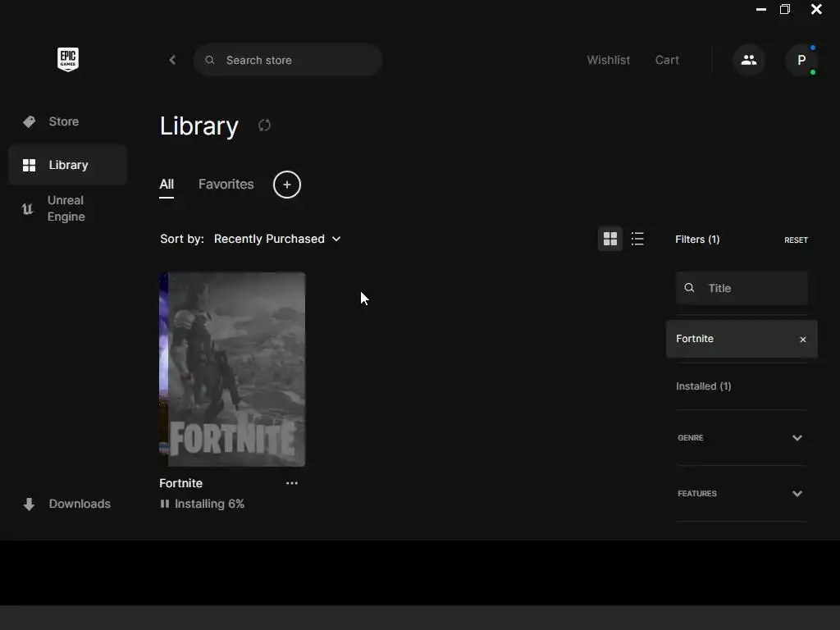Switch to the All tab
Image resolution: width=840 pixels, height=630 pixels.
point(167,185)
